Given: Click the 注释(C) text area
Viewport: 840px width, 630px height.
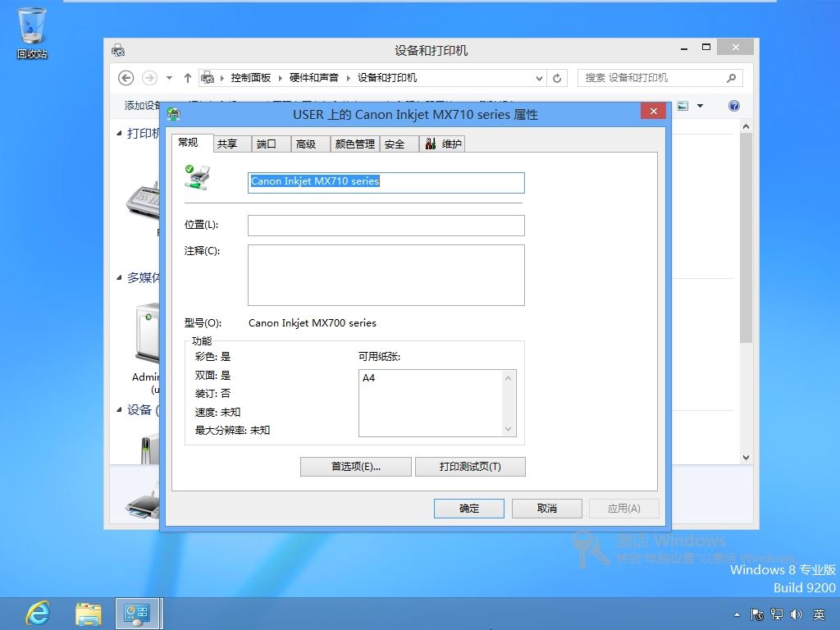Looking at the screenshot, I should 386,276.
